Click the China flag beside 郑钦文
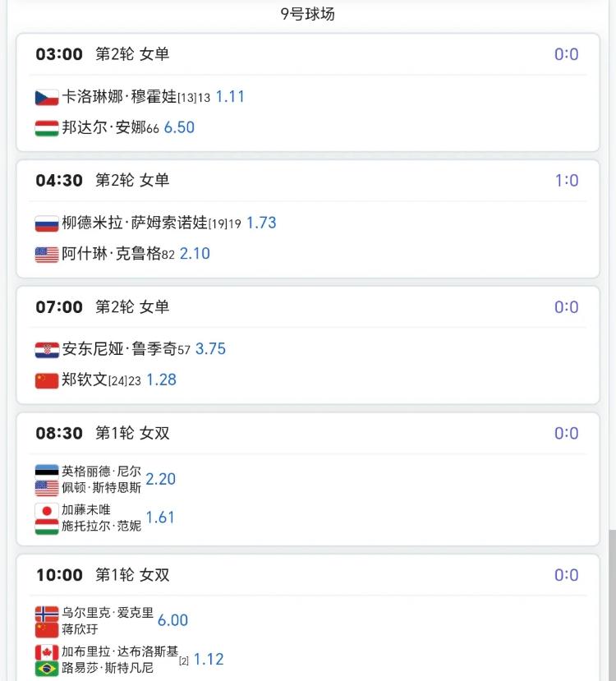Image resolution: width=616 pixels, height=681 pixels. [47, 380]
